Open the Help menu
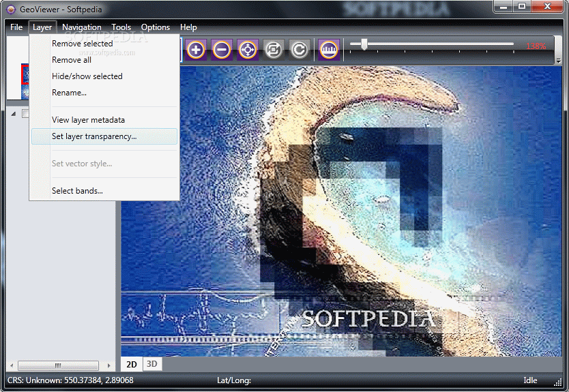This screenshot has height=392, width=569. [188, 27]
